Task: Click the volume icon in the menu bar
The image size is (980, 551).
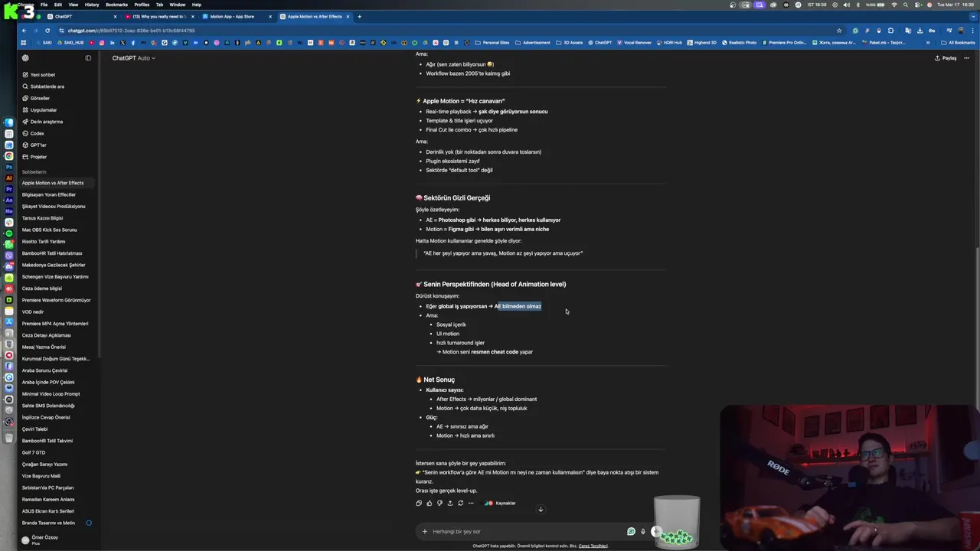Action: tap(847, 5)
